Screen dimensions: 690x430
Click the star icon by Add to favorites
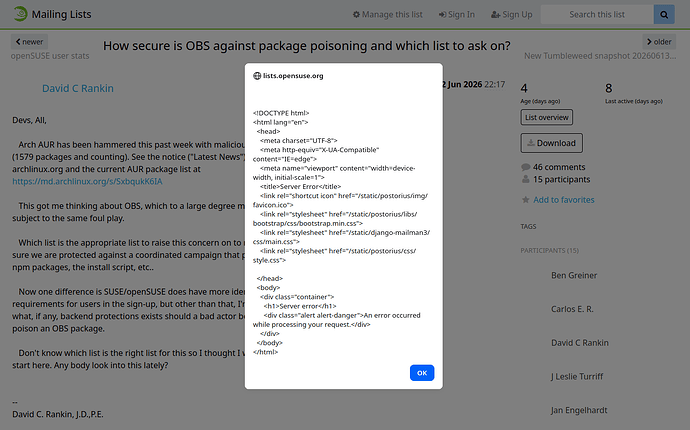point(525,200)
